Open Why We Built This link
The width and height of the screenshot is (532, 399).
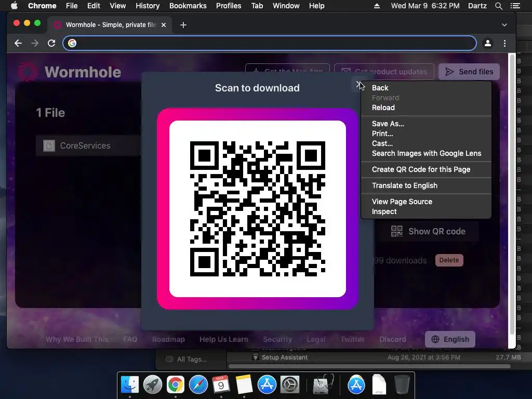click(x=77, y=339)
